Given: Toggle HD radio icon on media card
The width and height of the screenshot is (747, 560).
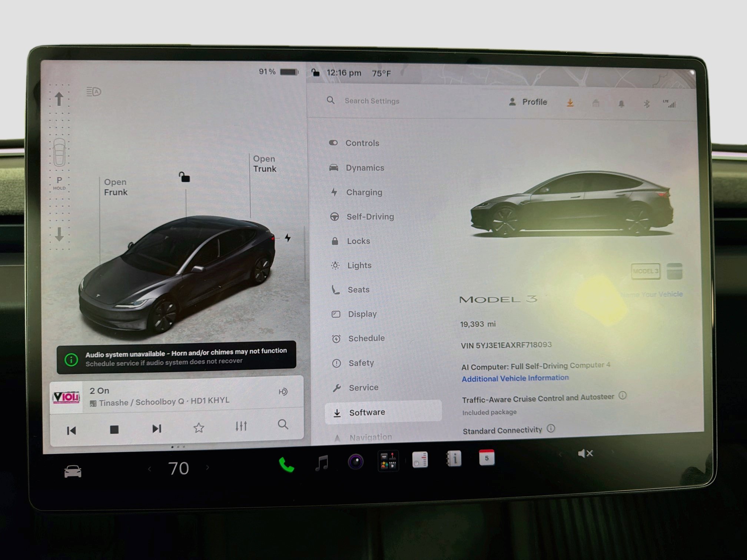Looking at the screenshot, I should (283, 391).
